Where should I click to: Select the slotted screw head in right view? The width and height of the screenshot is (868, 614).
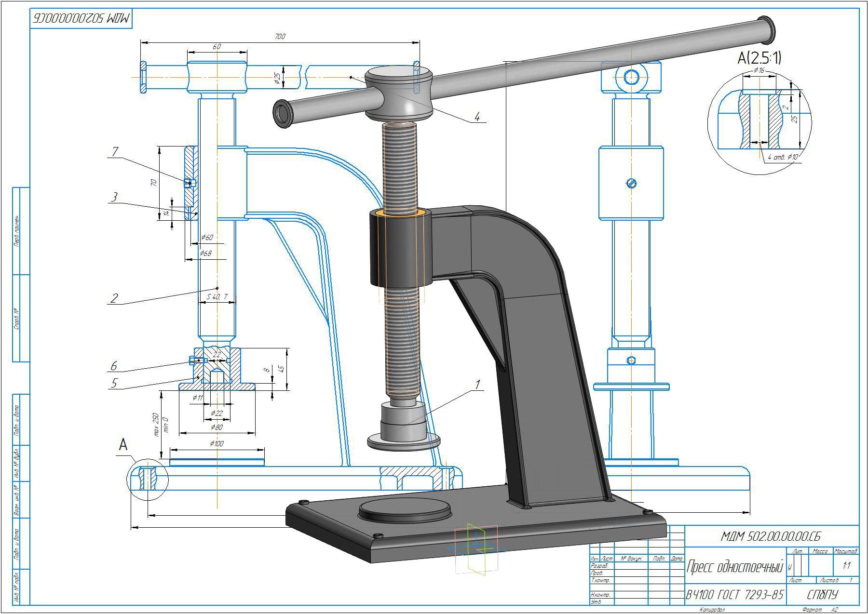tap(631, 183)
